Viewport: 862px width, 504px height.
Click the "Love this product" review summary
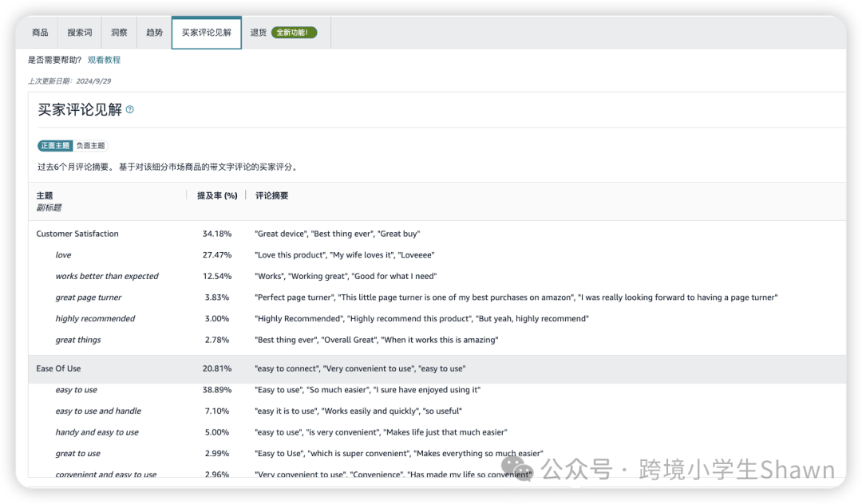click(290, 254)
